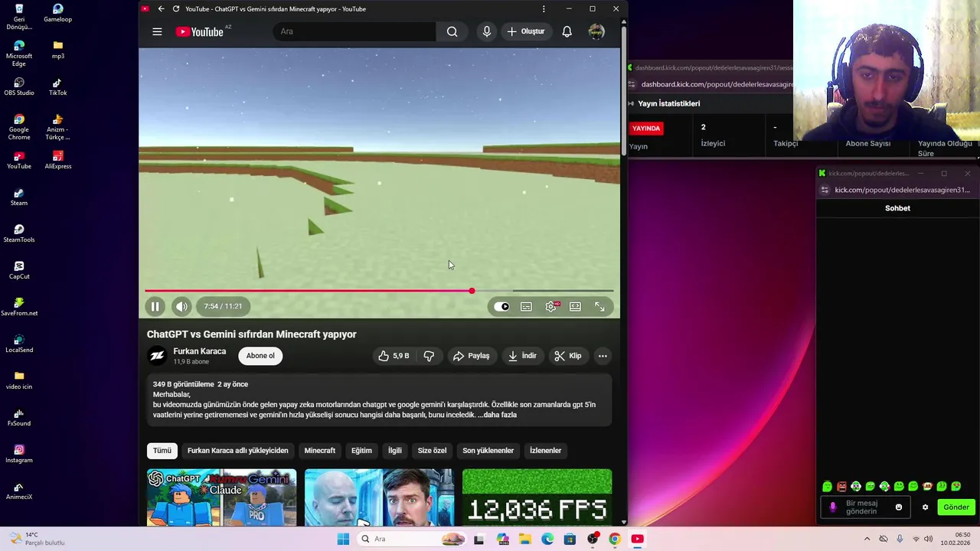Click the red scrubber handle on the timeline
Viewport: 980px width, 551px height.
tap(472, 291)
